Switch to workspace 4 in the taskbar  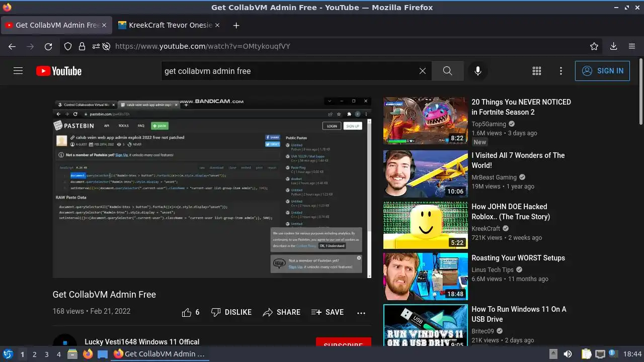[58, 354]
